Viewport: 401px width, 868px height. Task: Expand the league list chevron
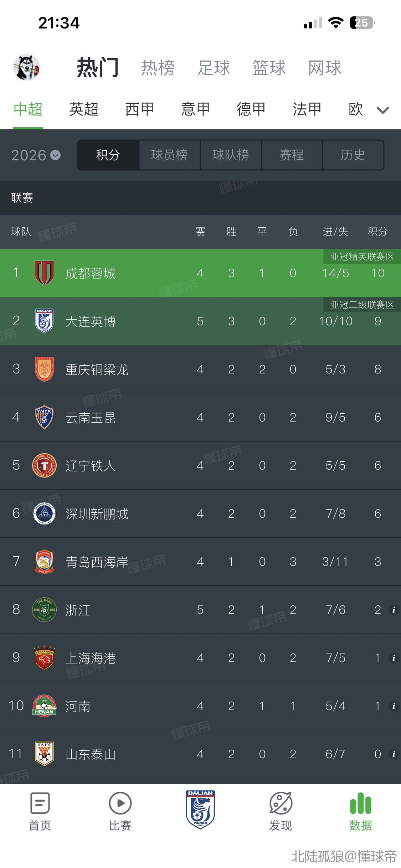[x=382, y=110]
